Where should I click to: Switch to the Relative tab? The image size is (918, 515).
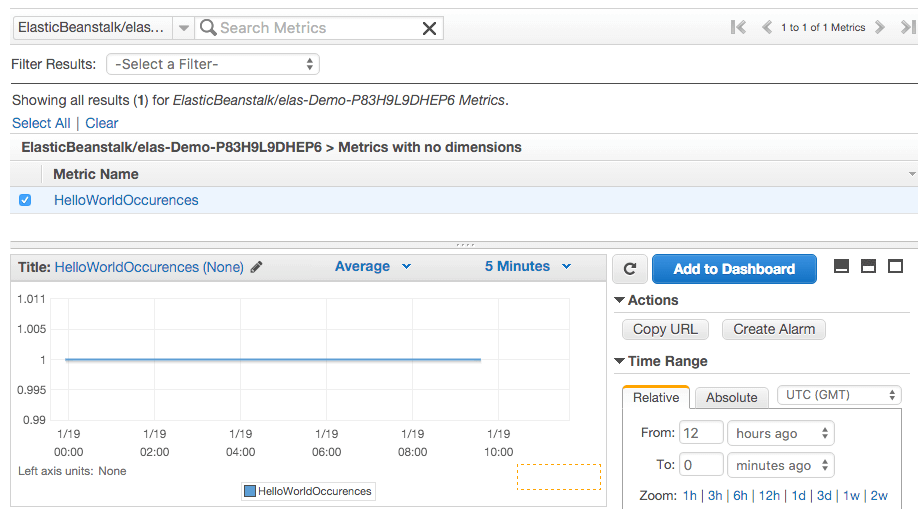(656, 397)
